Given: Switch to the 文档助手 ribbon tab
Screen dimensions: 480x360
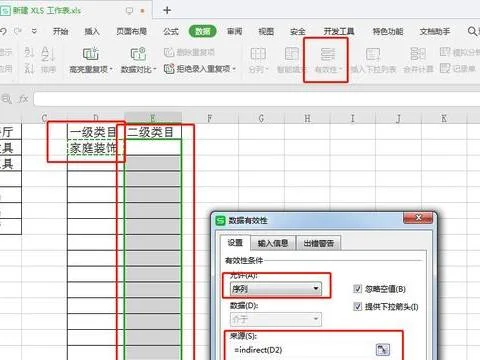Looking at the screenshot, I should tap(435, 31).
